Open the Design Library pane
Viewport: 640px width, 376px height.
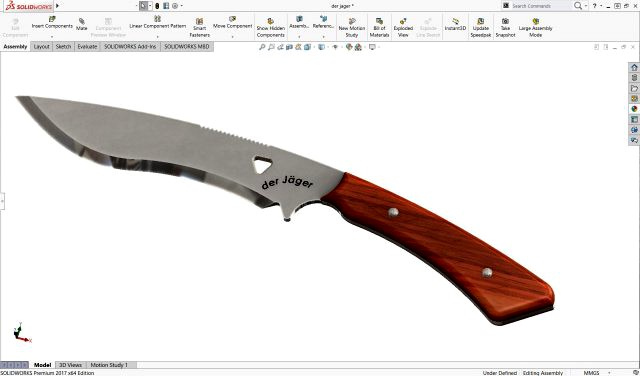634,78
